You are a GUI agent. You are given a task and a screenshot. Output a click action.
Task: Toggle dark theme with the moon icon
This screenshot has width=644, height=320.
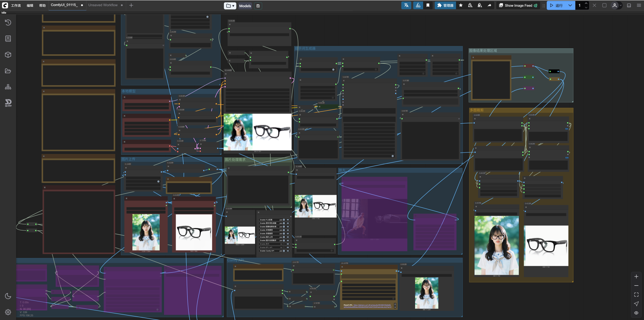[8, 296]
